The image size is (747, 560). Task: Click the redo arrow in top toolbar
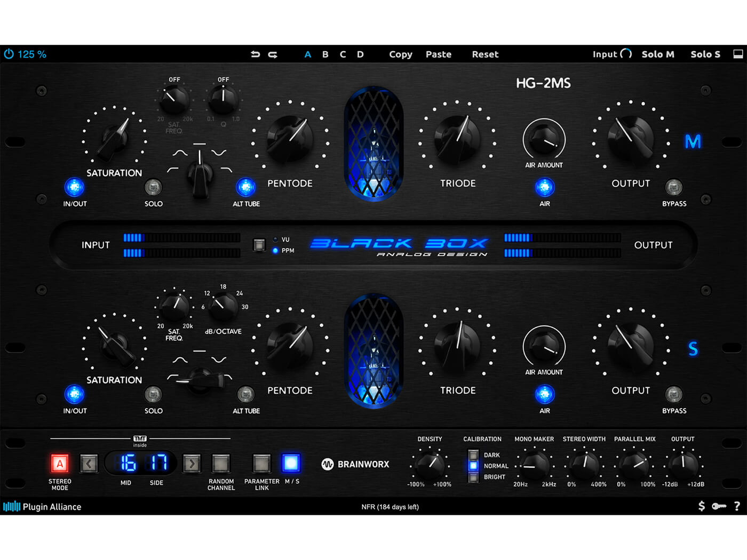pos(273,54)
